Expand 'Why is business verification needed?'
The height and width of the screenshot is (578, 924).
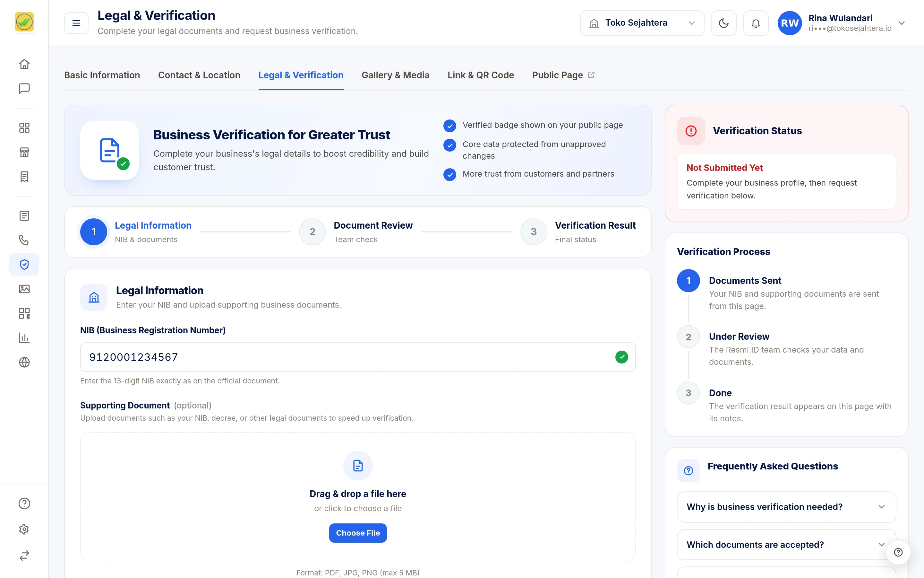pos(786,507)
